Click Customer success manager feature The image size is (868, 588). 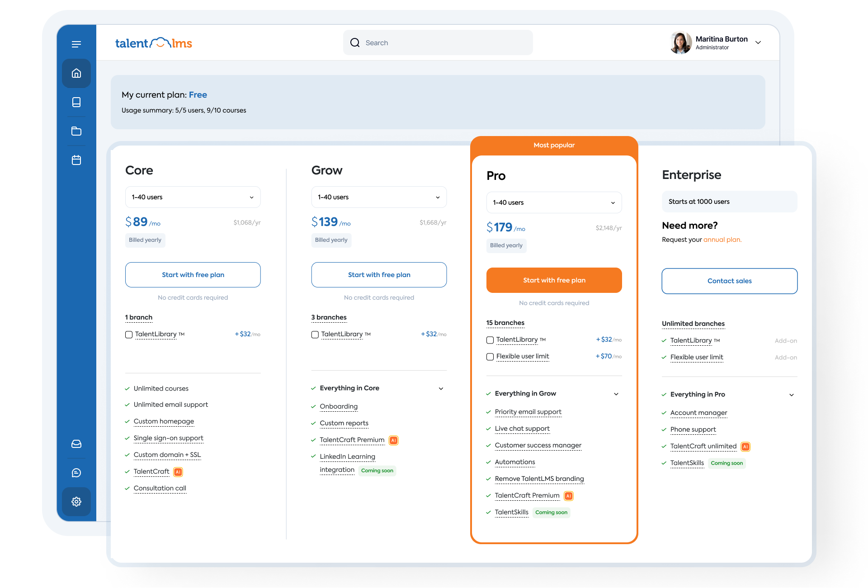click(x=538, y=445)
